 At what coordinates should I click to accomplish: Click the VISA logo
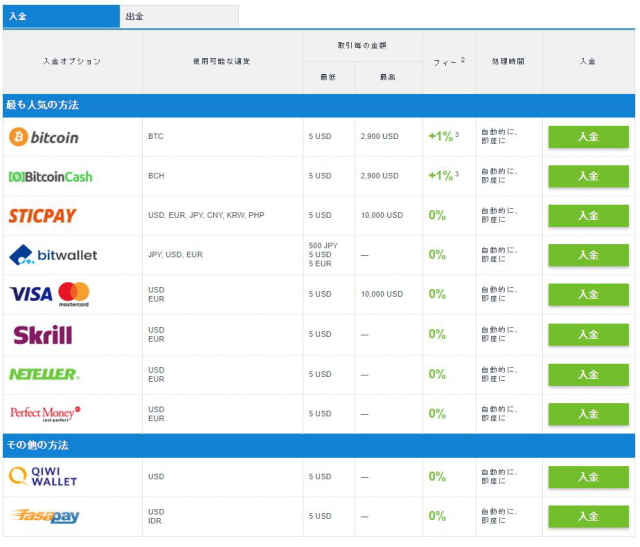click(x=31, y=294)
